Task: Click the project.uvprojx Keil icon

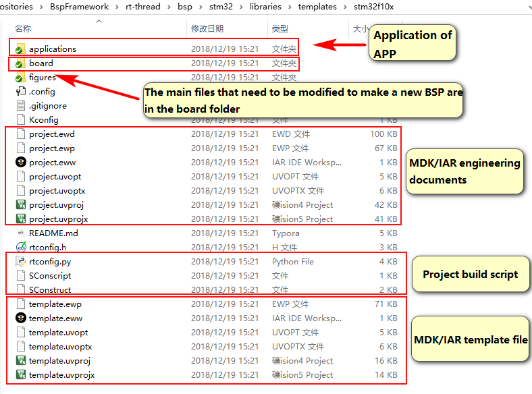Action: [x=20, y=219]
